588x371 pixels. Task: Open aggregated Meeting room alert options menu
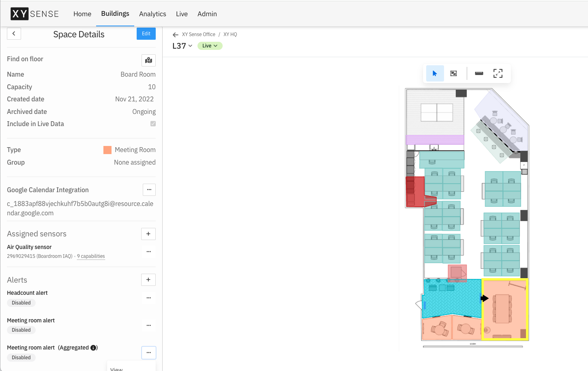pyautogui.click(x=148, y=353)
